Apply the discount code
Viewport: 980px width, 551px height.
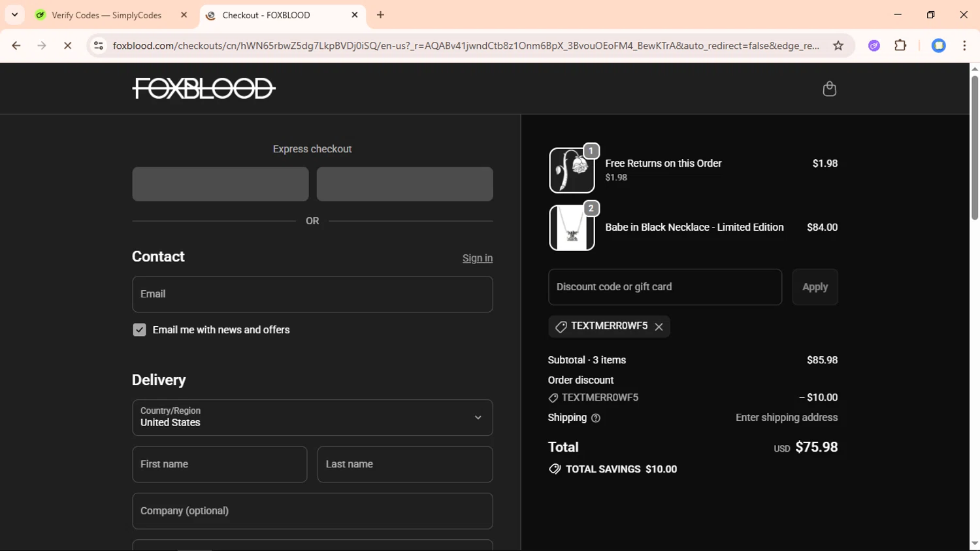(x=815, y=287)
